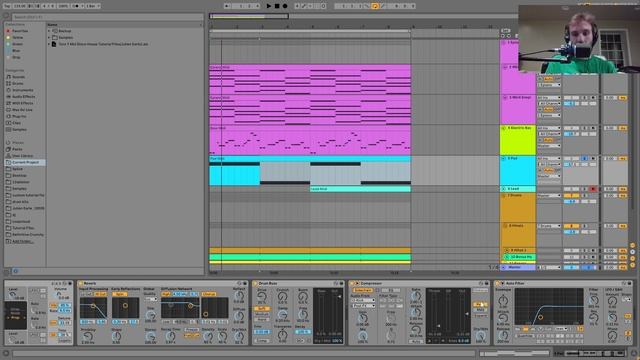Image resolution: width=640 pixels, height=360 pixels.
Task: Select User Library under Places
Action: pyautogui.click(x=22, y=156)
